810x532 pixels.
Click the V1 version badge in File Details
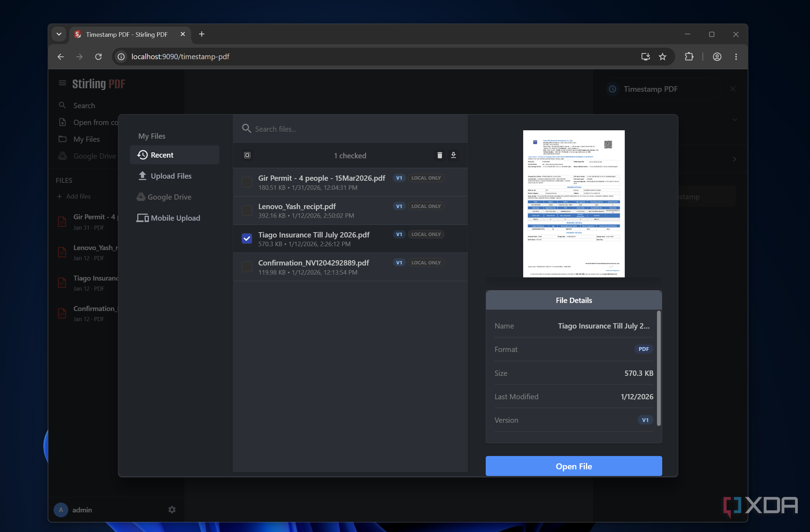pos(645,420)
